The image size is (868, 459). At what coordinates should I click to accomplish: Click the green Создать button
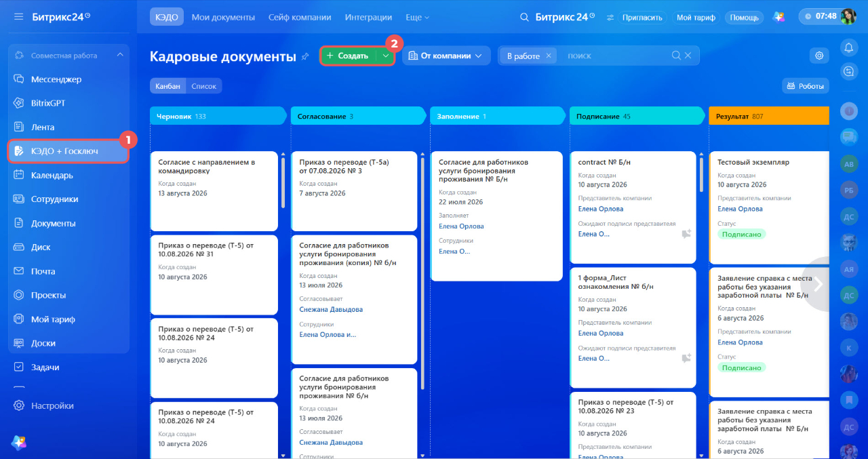click(348, 56)
